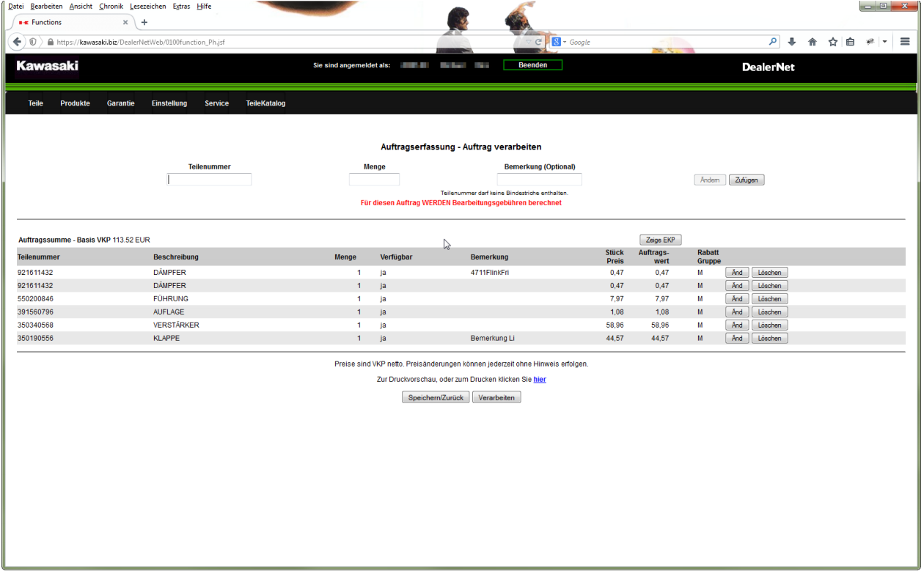The image size is (924, 574).
Task: Click Änd button in the AUFLAGE row
Action: [737, 312]
